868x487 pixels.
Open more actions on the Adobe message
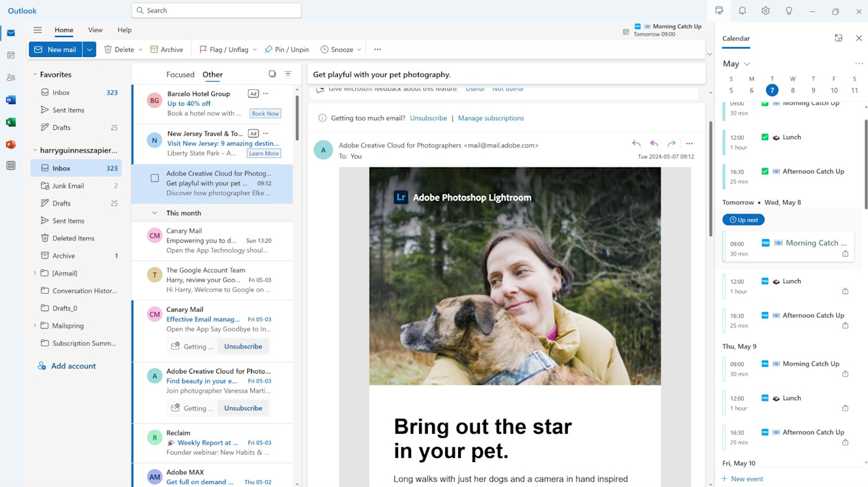(689, 144)
